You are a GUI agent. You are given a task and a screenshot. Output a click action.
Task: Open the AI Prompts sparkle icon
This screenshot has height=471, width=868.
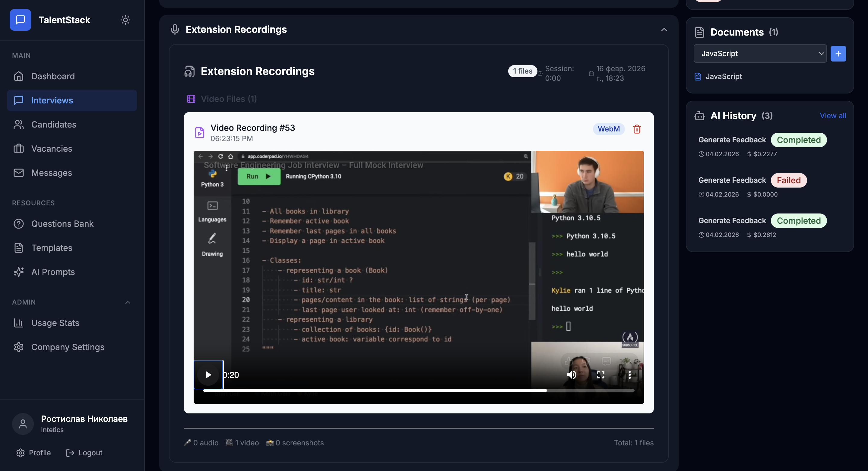click(x=19, y=272)
